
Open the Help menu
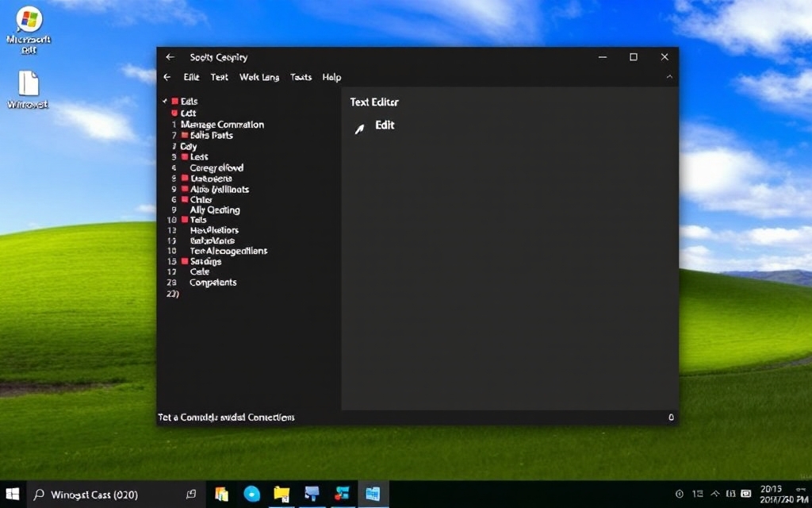[331, 77]
